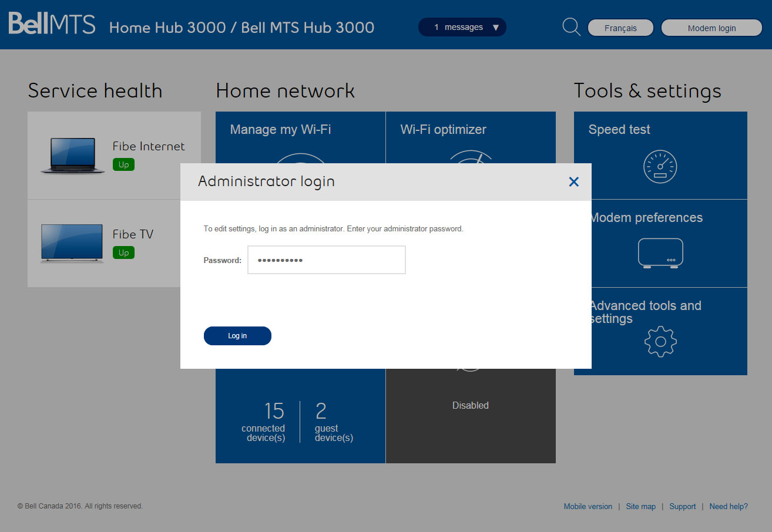
Task: Open the Speed test gauge icon
Action: coord(660,166)
